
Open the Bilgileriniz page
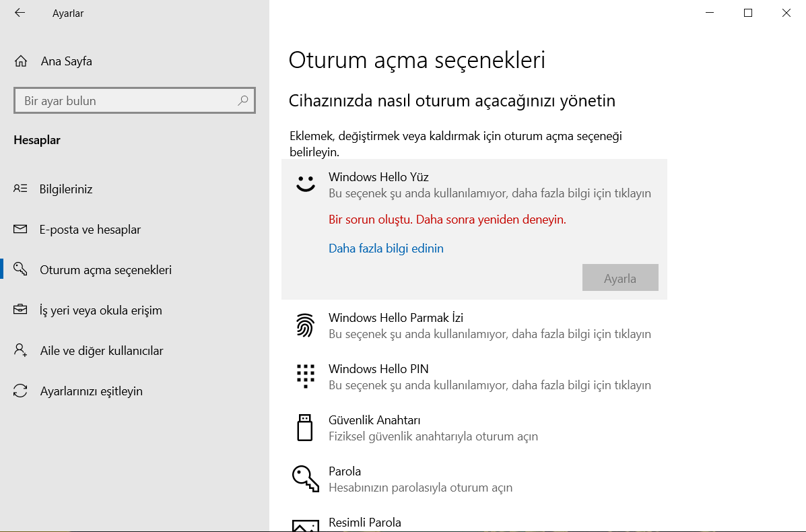[x=135, y=189]
